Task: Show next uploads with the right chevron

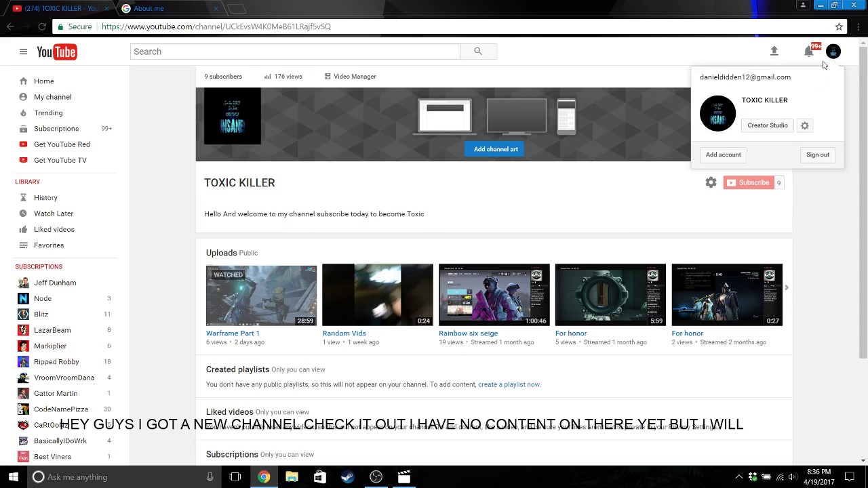Action: 787,288
